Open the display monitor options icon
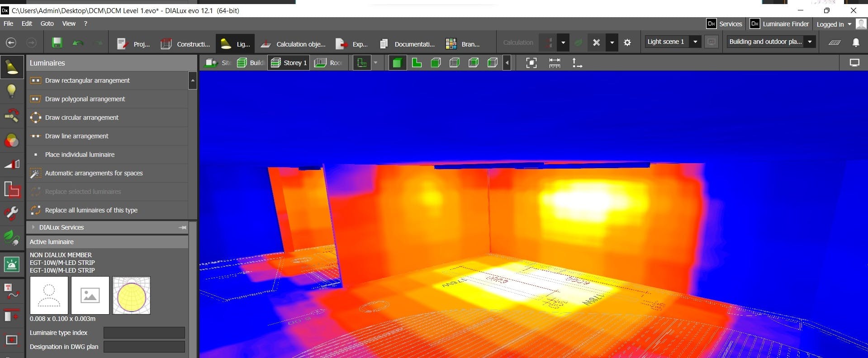The height and width of the screenshot is (358, 868). coord(854,63)
